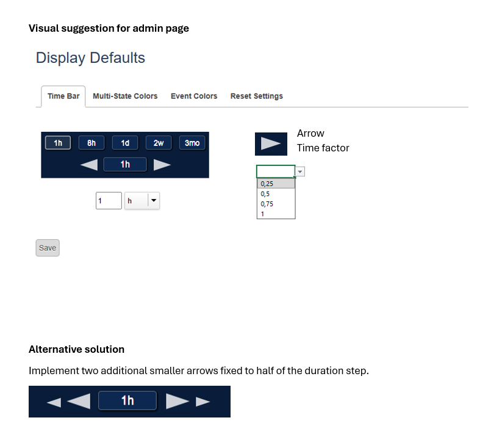This screenshot has width=502, height=448.
Task: Click the small left arrow in the alternative solution bar
Action: point(54,402)
